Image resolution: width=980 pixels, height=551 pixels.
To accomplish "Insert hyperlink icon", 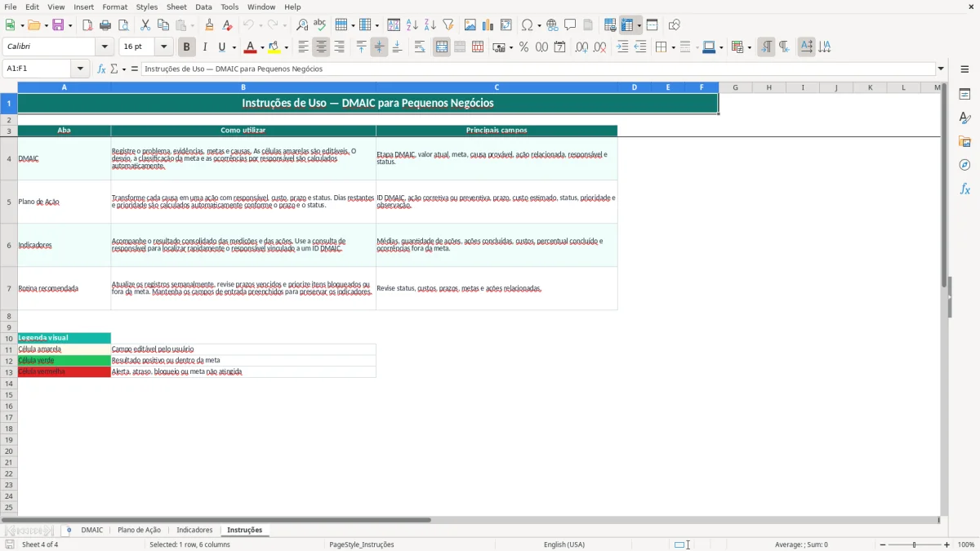I will tap(552, 25).
